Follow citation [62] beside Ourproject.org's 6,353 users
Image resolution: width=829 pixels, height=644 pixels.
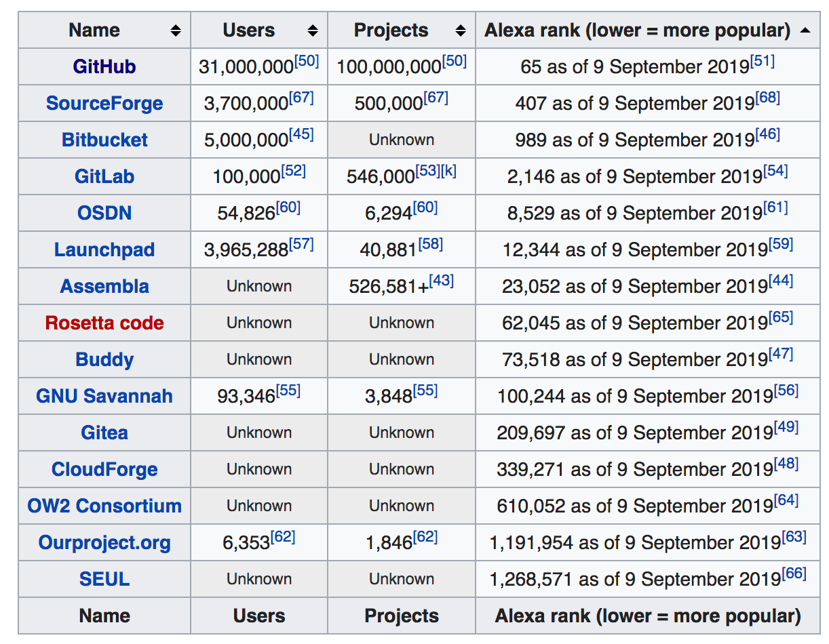[283, 537]
